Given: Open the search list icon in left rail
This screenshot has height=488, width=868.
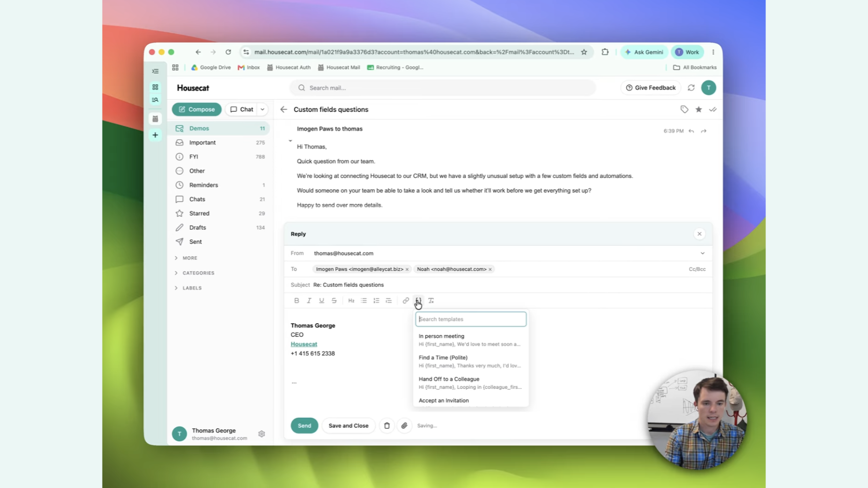Looking at the screenshot, I should coord(155,100).
